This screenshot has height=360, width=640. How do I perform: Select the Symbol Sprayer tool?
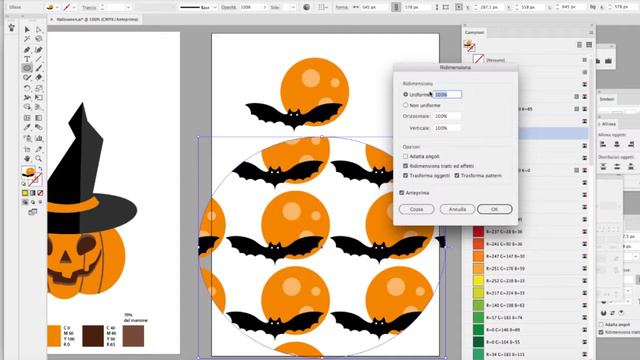pyautogui.click(x=27, y=139)
